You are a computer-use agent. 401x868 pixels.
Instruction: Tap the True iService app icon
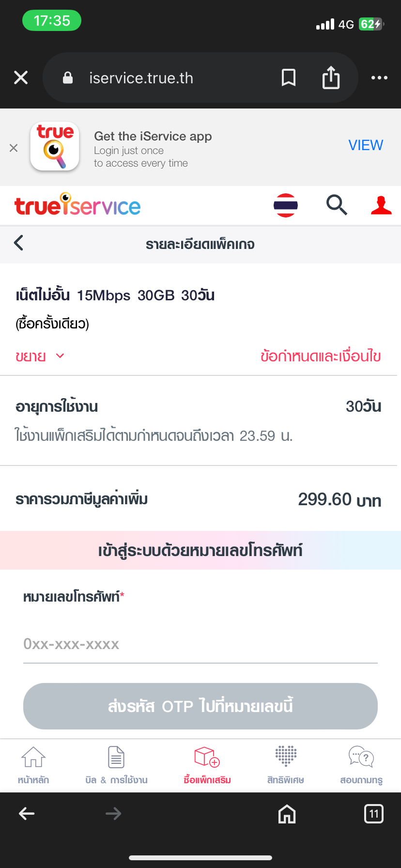point(55,146)
